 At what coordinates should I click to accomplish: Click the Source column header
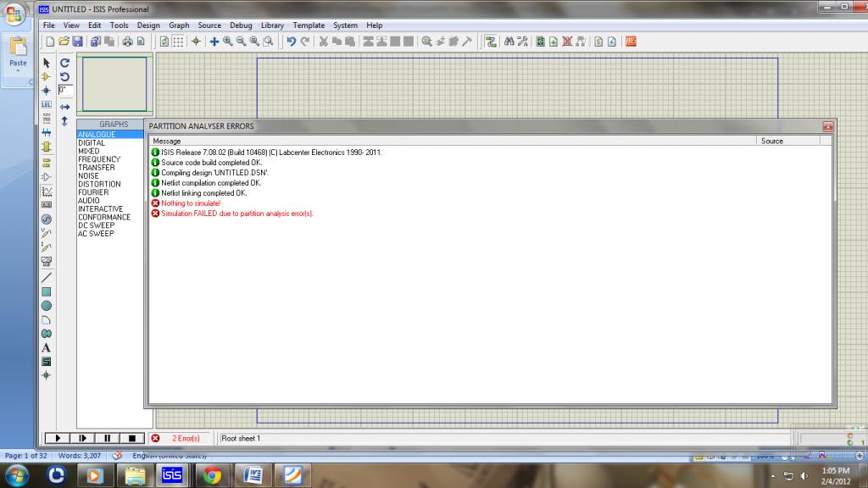tap(788, 141)
